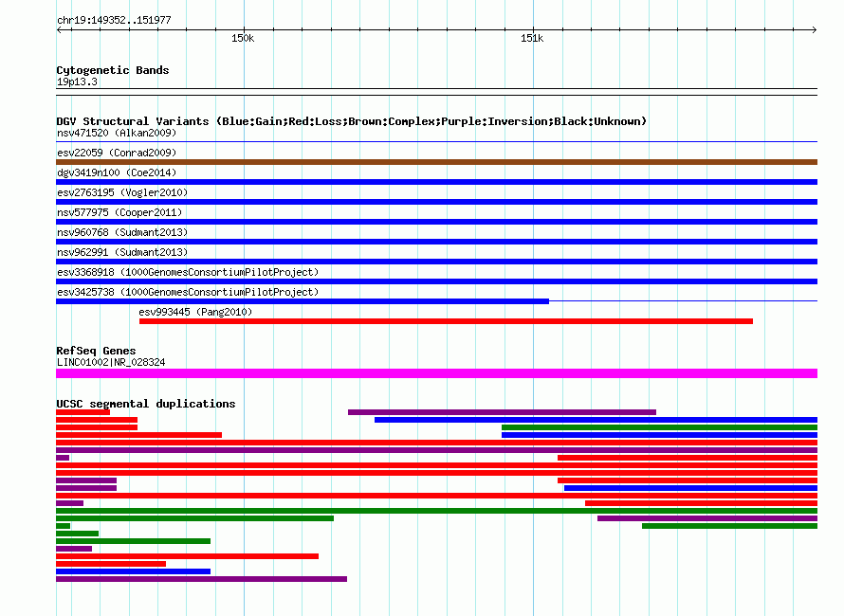Select the Cytogenetic Bands track title

click(113, 70)
